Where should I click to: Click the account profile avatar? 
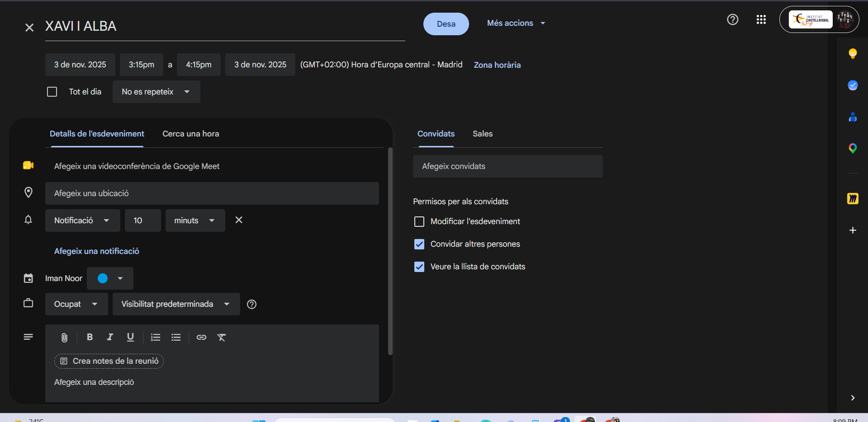(845, 19)
